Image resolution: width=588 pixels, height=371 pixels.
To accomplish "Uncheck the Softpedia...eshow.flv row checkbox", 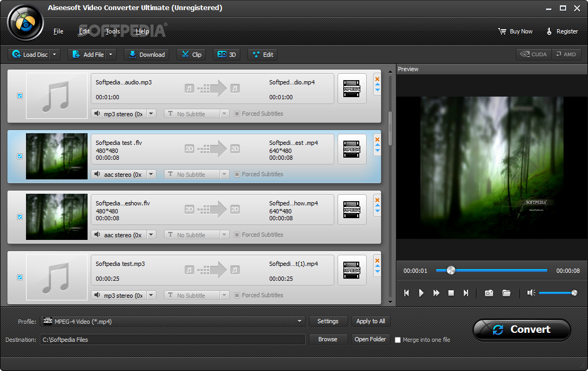I will pyautogui.click(x=20, y=217).
